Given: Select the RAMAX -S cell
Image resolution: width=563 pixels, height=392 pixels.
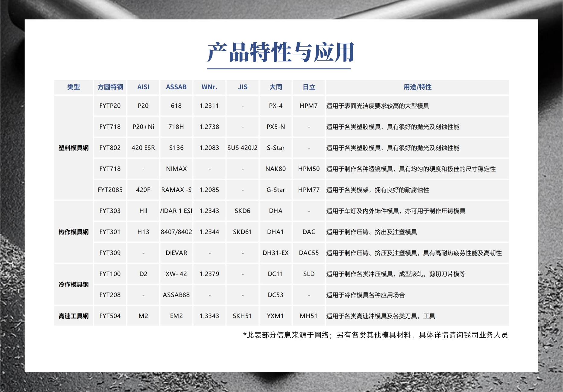Looking at the screenshot, I should [176, 190].
